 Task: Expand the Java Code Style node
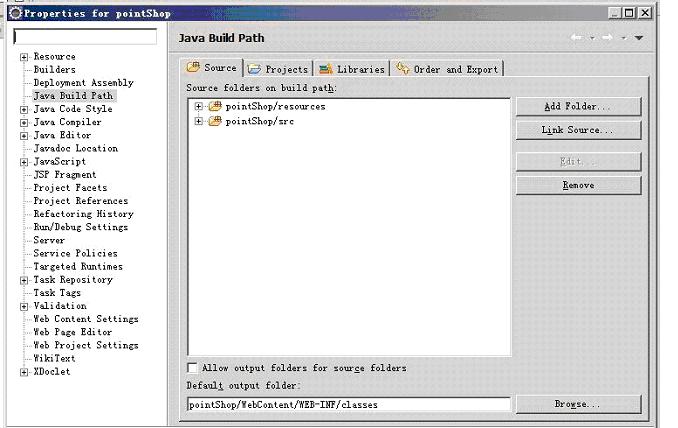pos(24,110)
